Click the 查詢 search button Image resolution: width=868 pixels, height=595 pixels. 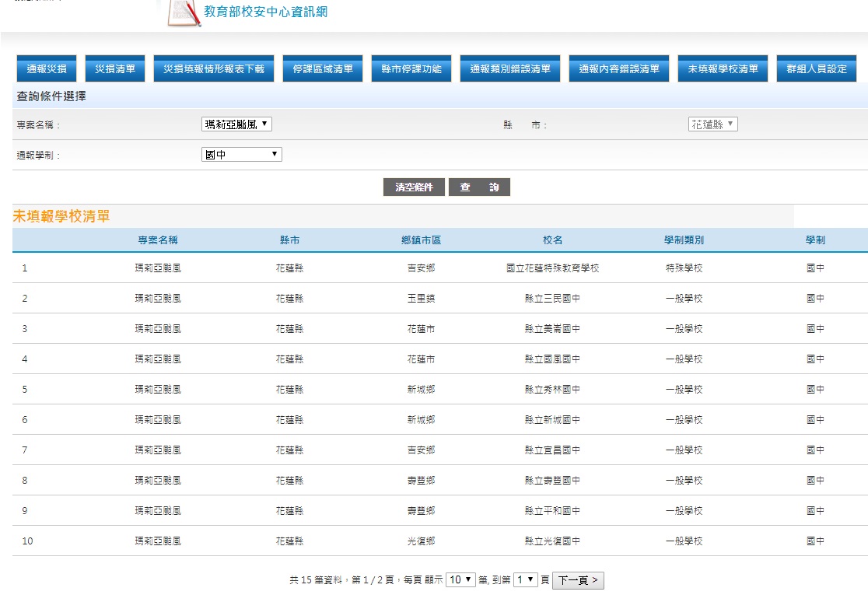point(479,187)
